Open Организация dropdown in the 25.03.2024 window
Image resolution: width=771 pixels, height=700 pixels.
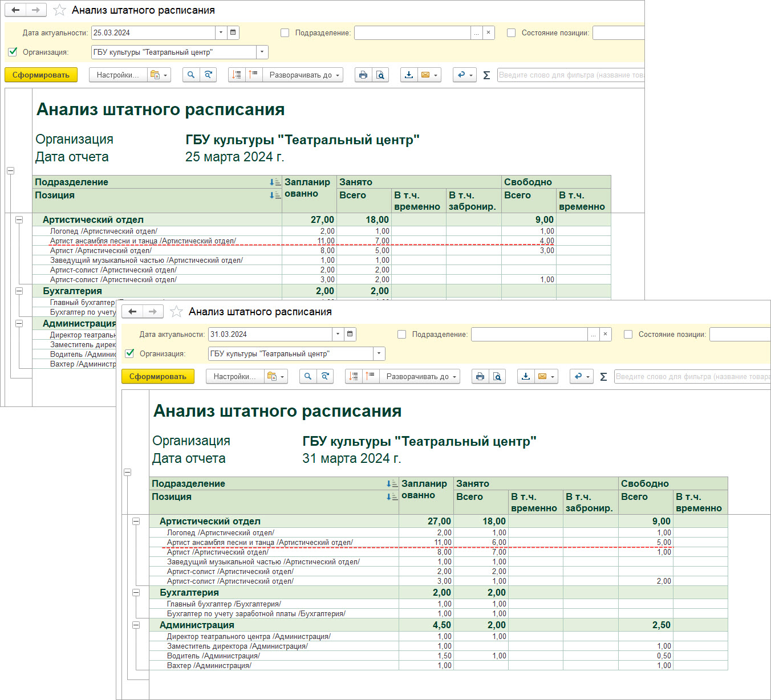point(262,52)
